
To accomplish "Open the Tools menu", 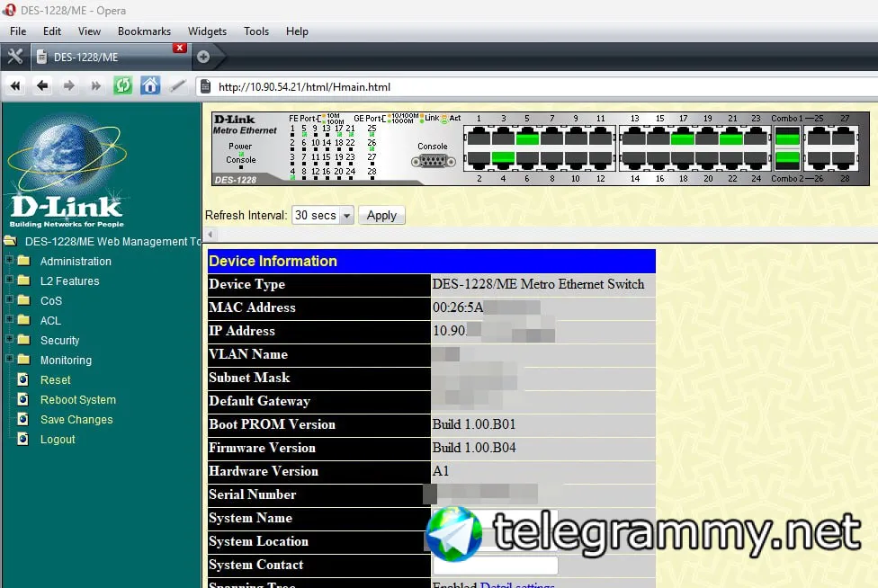I will tap(256, 31).
